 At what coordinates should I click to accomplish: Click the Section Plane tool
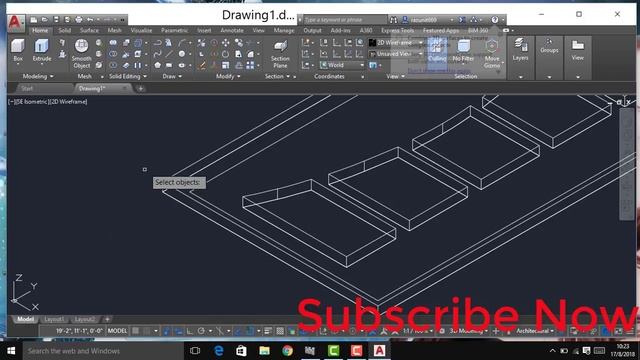point(280,54)
